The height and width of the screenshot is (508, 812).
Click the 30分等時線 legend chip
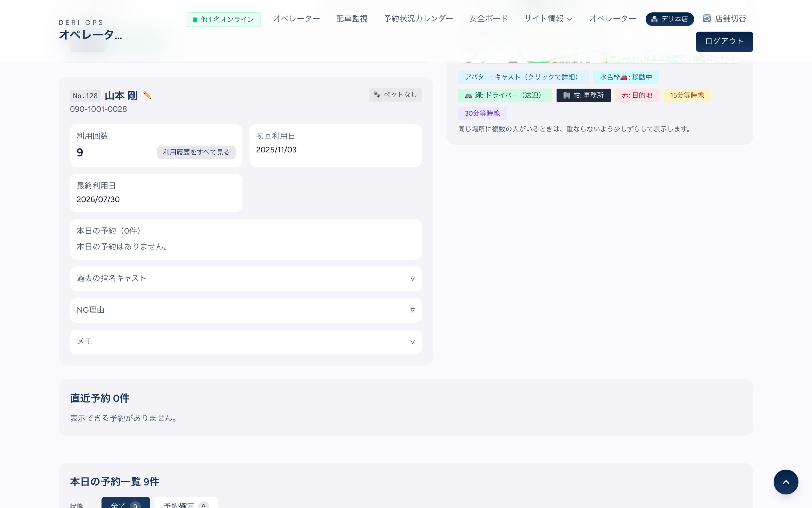(482, 113)
